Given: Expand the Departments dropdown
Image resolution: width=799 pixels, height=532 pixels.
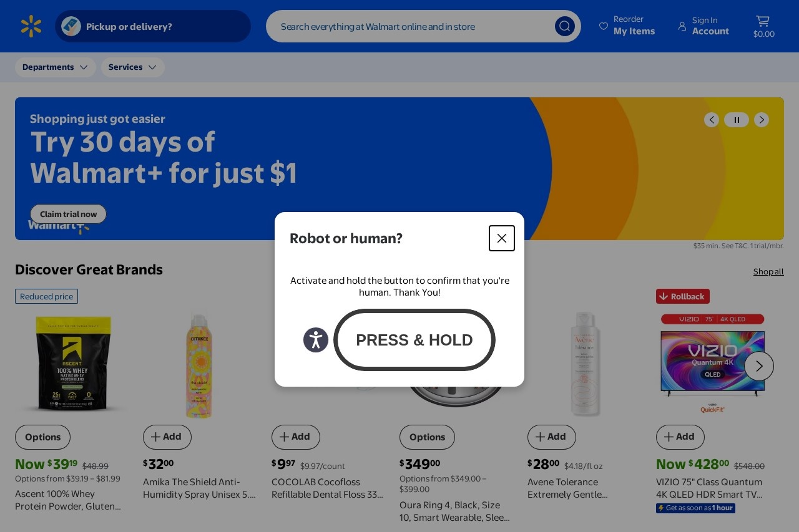Looking at the screenshot, I should point(56,67).
